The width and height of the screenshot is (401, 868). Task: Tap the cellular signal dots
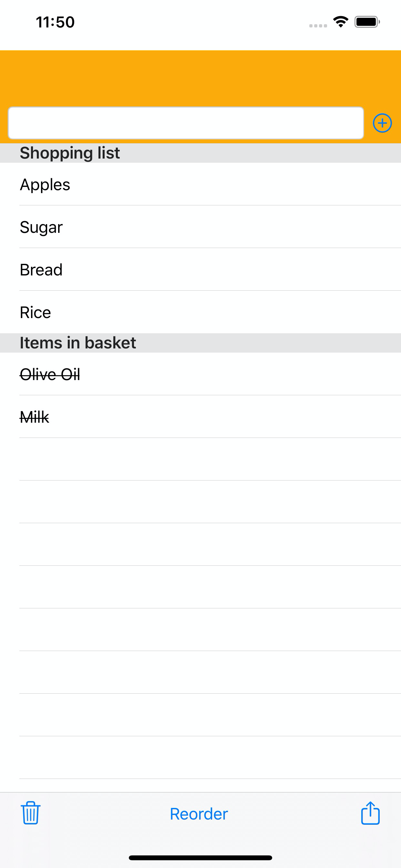[x=318, y=26]
